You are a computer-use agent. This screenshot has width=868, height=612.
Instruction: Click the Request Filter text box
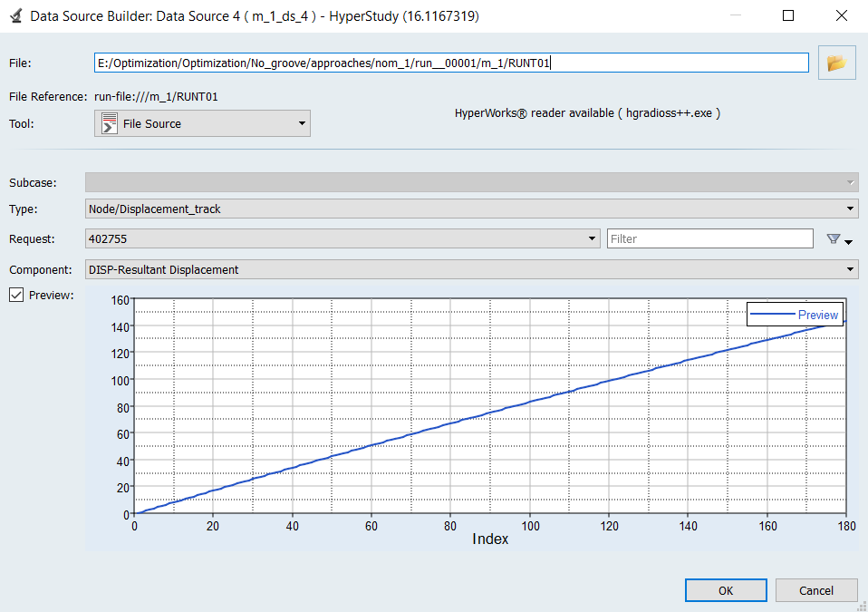(709, 238)
